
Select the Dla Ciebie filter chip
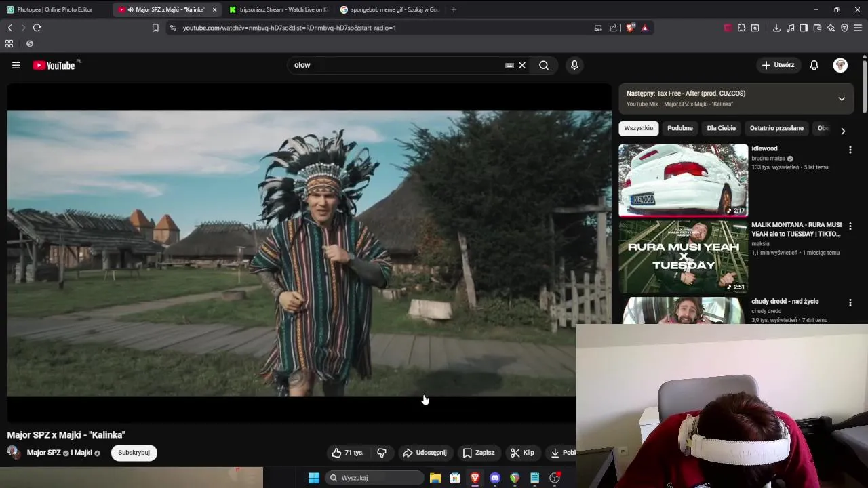[x=722, y=128]
